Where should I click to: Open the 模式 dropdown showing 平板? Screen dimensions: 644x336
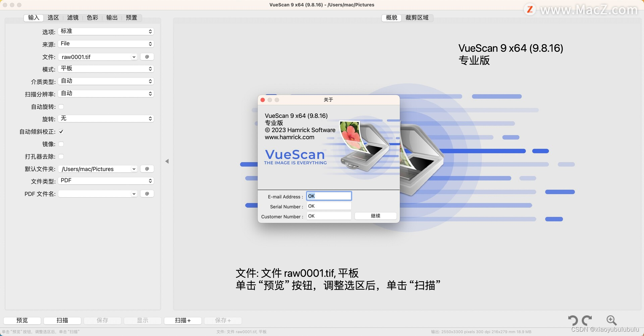coord(106,68)
